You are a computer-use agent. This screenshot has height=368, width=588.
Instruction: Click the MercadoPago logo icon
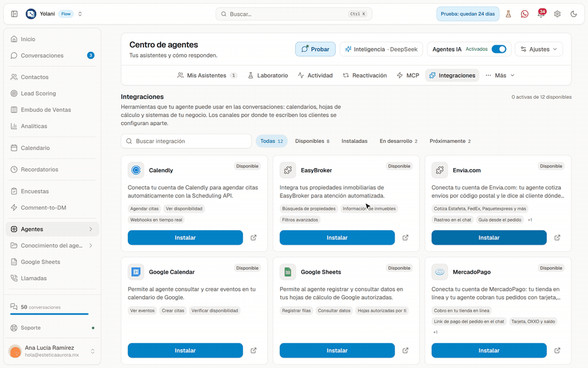440,272
